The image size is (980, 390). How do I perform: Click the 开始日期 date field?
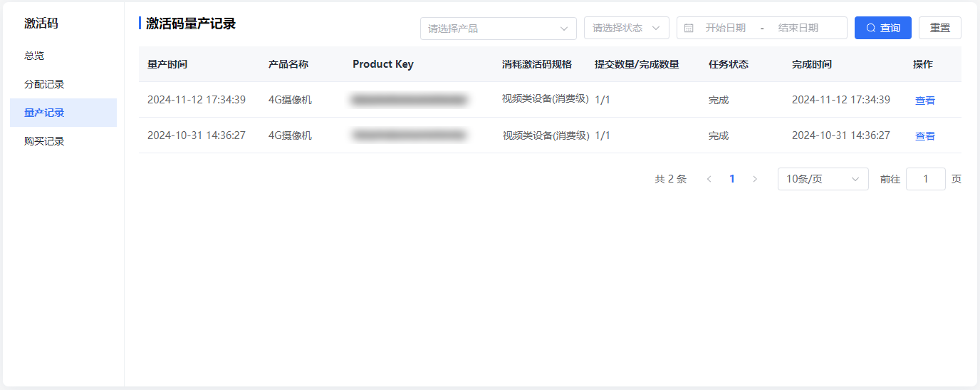click(726, 28)
